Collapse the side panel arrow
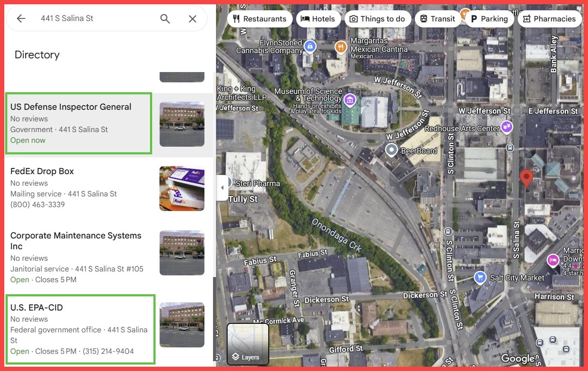588x371 pixels. click(x=222, y=188)
